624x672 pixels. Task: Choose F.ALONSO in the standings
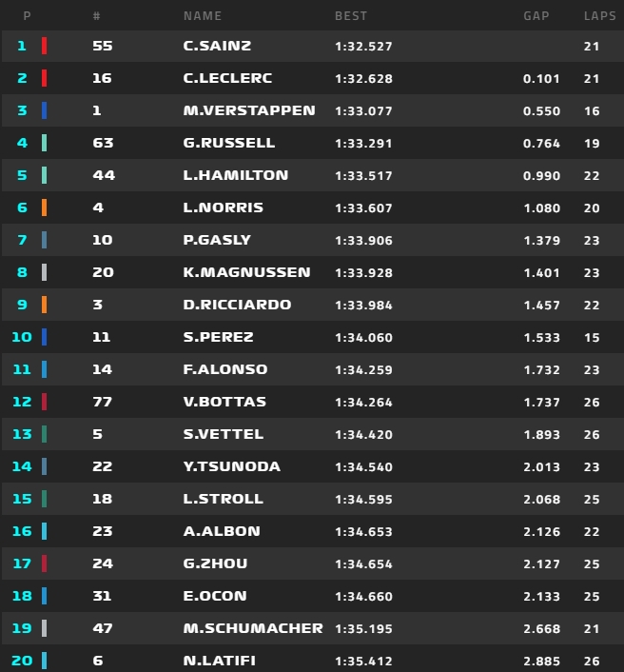click(224, 369)
